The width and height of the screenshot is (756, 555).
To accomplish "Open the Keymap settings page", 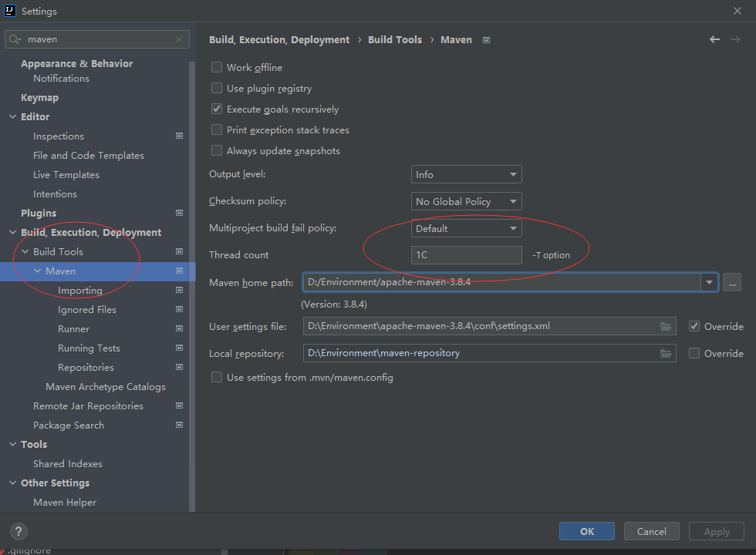I will (x=39, y=98).
